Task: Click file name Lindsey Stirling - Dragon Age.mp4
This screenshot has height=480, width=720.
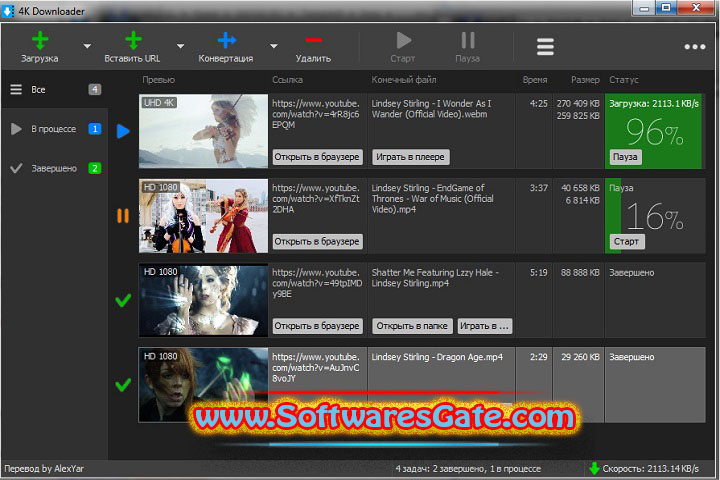Action: 437,357
